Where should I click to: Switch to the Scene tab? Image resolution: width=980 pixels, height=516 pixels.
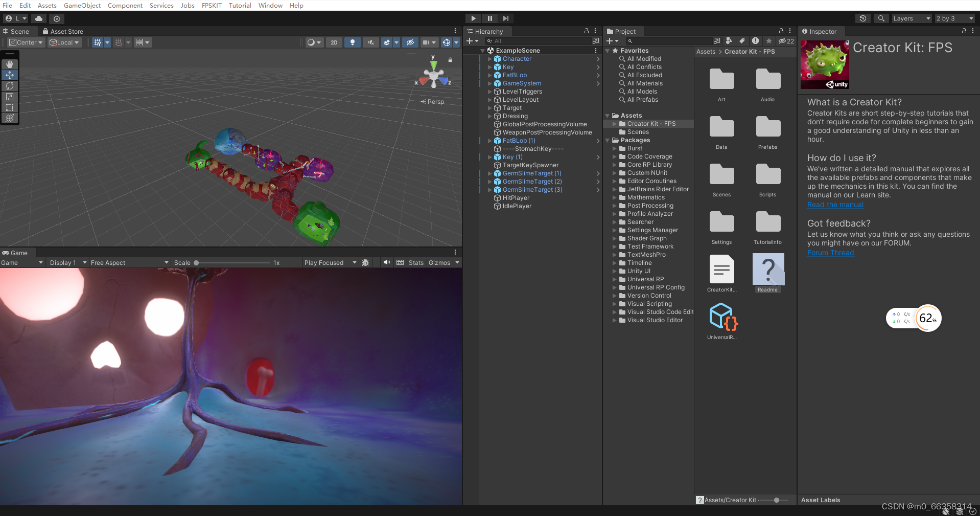(16, 32)
